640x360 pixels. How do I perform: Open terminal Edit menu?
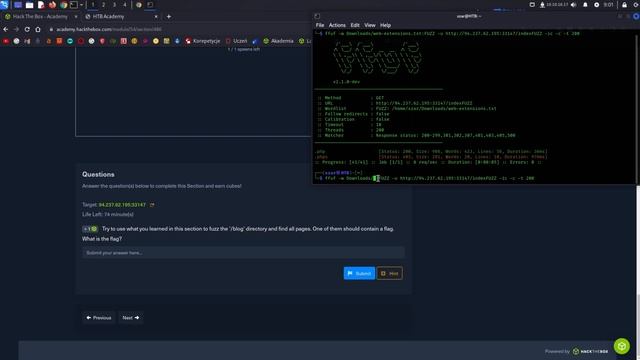pyautogui.click(x=355, y=25)
